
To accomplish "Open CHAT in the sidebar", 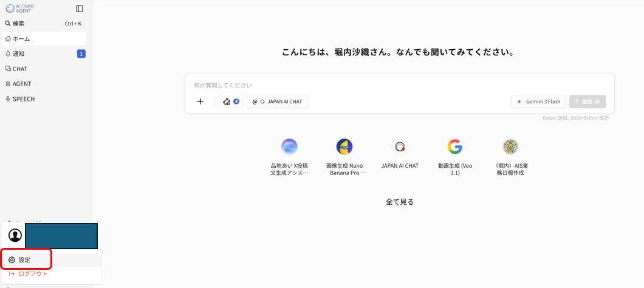I will coord(44,69).
